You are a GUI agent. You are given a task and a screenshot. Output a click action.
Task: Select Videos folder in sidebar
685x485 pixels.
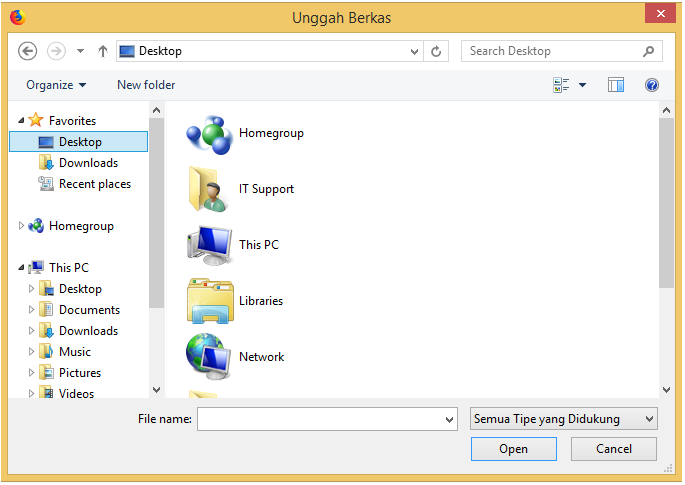pos(76,393)
